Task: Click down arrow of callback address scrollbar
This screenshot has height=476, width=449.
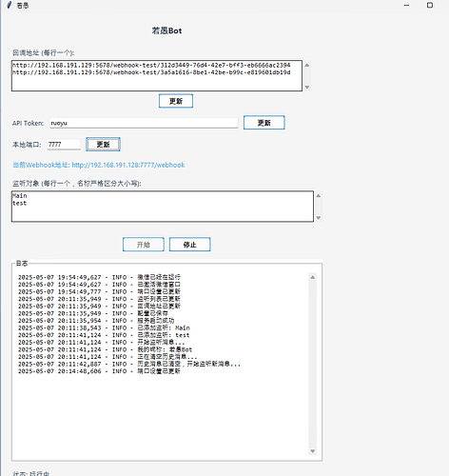Action: click(x=306, y=87)
